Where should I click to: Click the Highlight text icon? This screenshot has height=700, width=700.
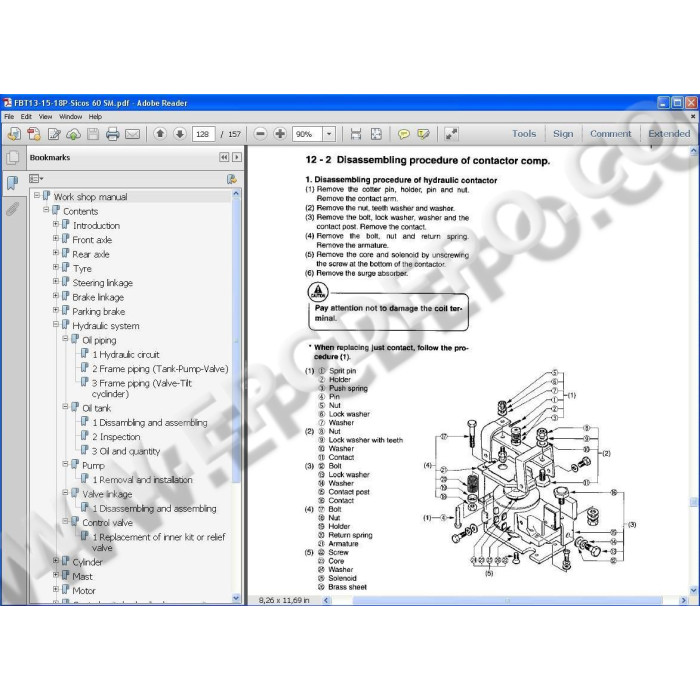423,134
